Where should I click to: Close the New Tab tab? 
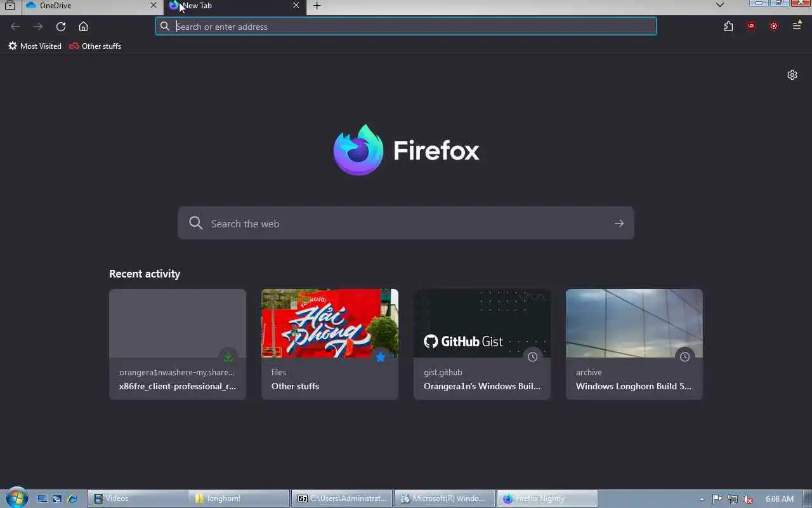pos(296,6)
